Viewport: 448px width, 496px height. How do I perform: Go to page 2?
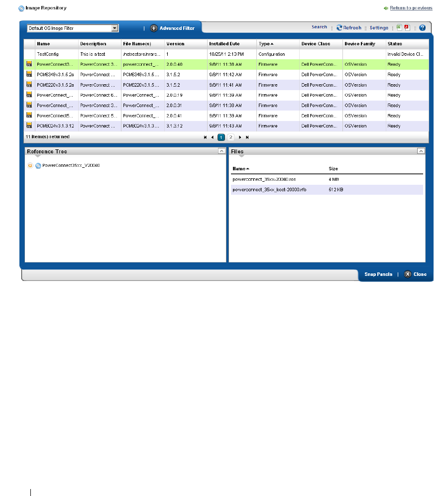coord(231,137)
